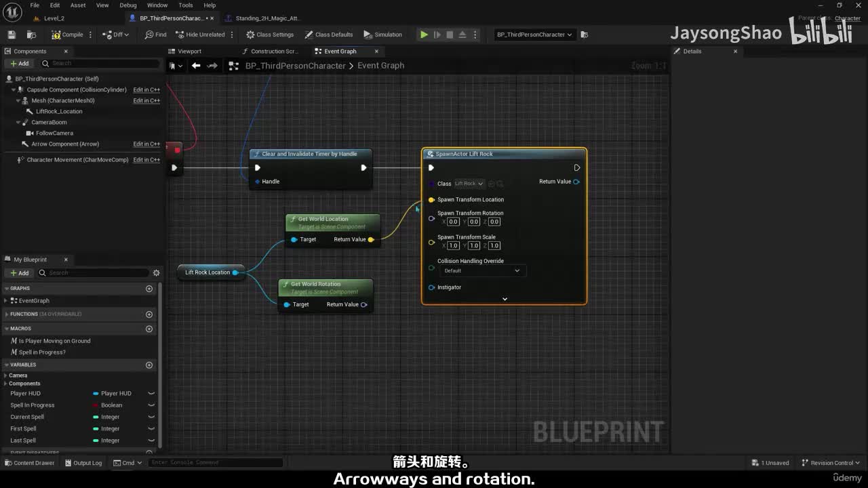Open the graph bookmarks dropdown

click(176, 66)
